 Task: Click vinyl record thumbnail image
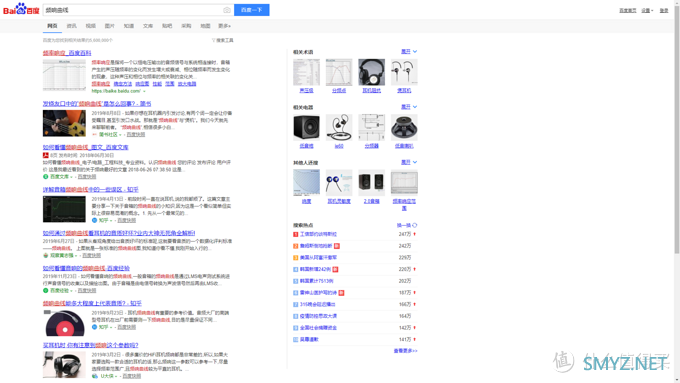click(64, 323)
